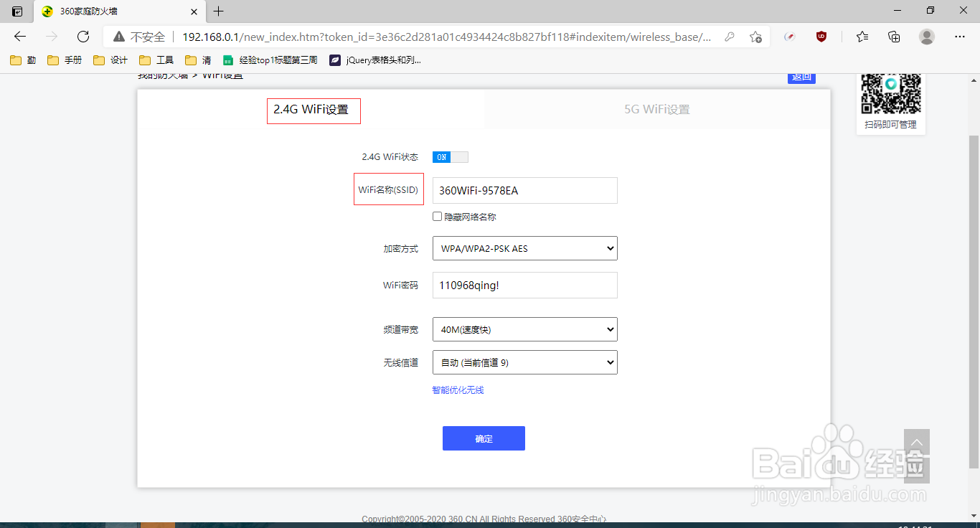Switch to the 2.4G WiFi设置 tab
The width and height of the screenshot is (980, 528).
coord(311,110)
